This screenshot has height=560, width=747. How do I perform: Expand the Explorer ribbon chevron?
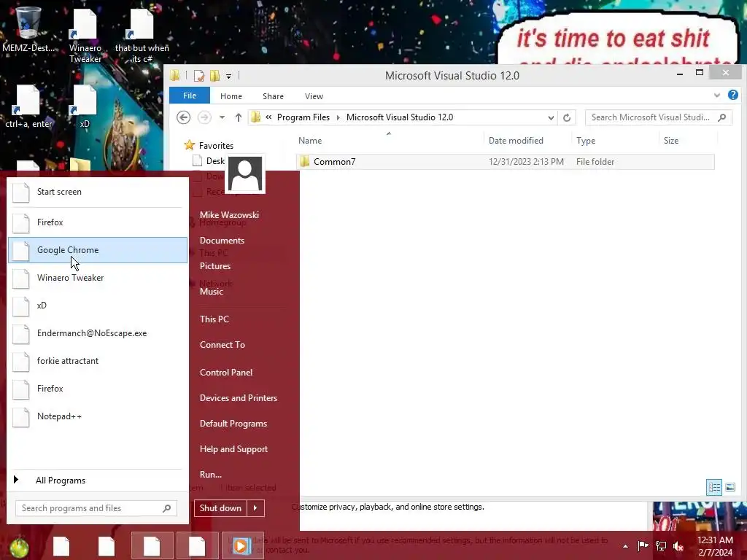(x=717, y=96)
